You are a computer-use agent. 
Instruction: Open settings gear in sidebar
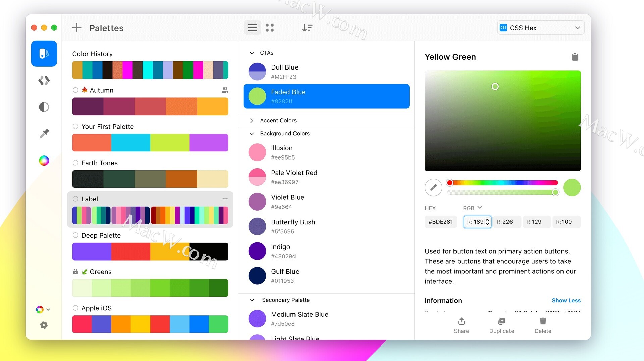click(x=44, y=325)
